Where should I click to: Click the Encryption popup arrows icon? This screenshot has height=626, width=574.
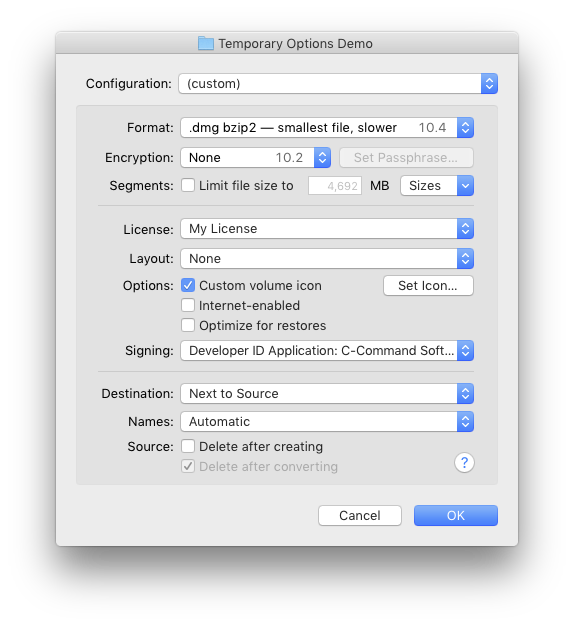click(x=323, y=158)
